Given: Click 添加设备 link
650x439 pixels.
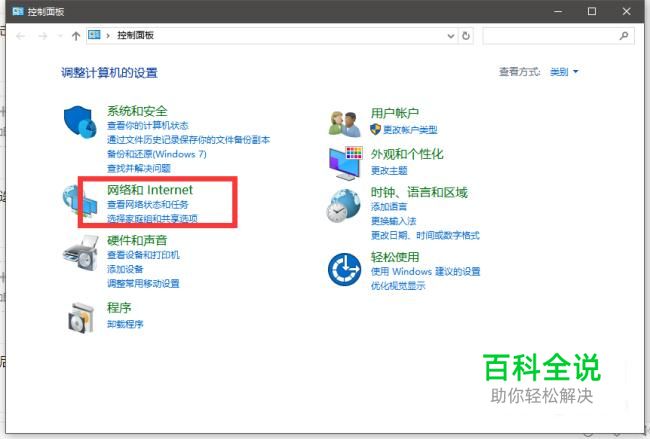Looking at the screenshot, I should pyautogui.click(x=125, y=269).
